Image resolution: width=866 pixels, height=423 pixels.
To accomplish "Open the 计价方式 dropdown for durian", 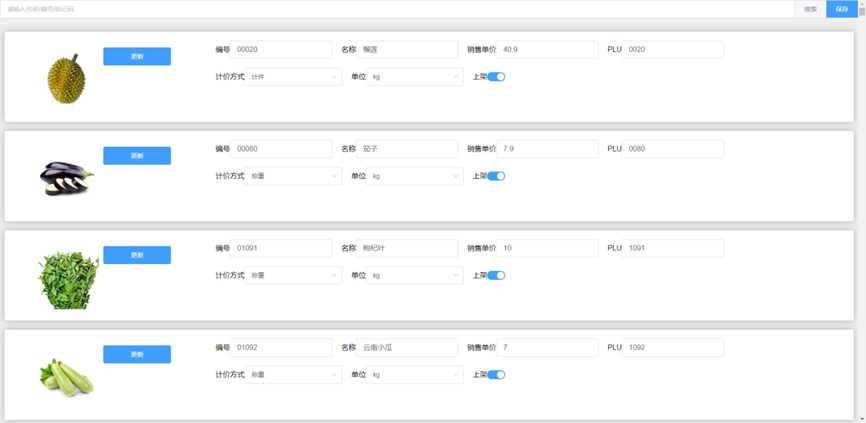I will tap(294, 77).
